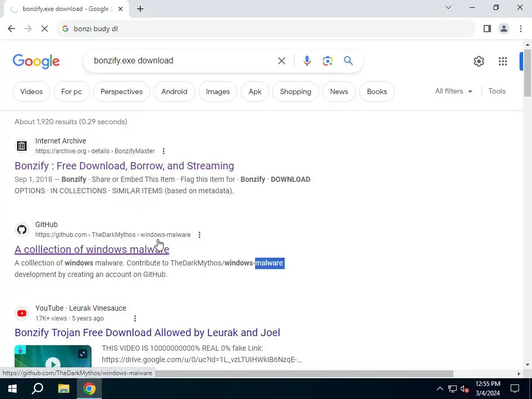Click the Chrome taskbar icon
This screenshot has width=532, height=399.
pos(89,389)
